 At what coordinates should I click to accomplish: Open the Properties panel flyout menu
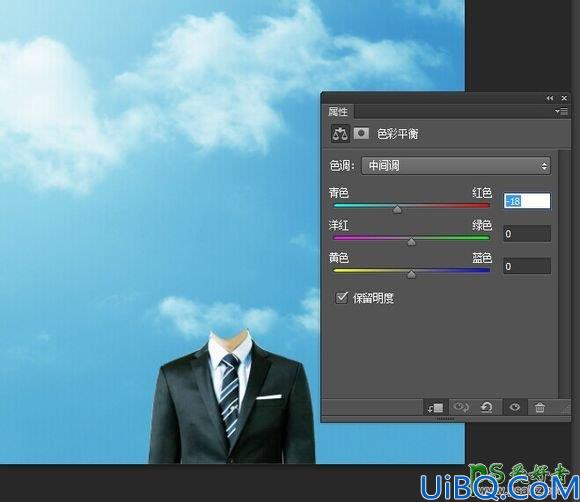pyautogui.click(x=562, y=111)
